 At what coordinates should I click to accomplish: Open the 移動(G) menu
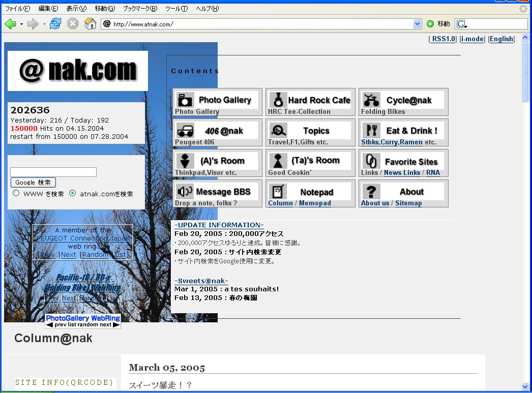[105, 9]
